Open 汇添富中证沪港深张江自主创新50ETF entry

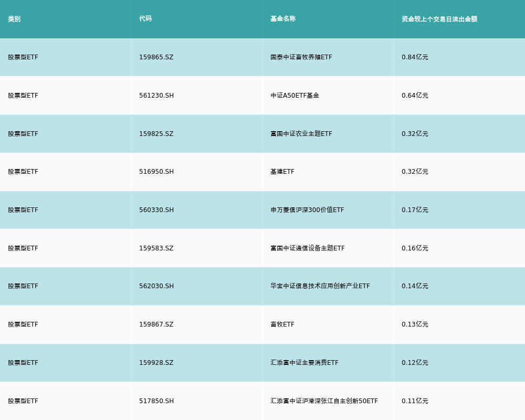tap(324, 401)
